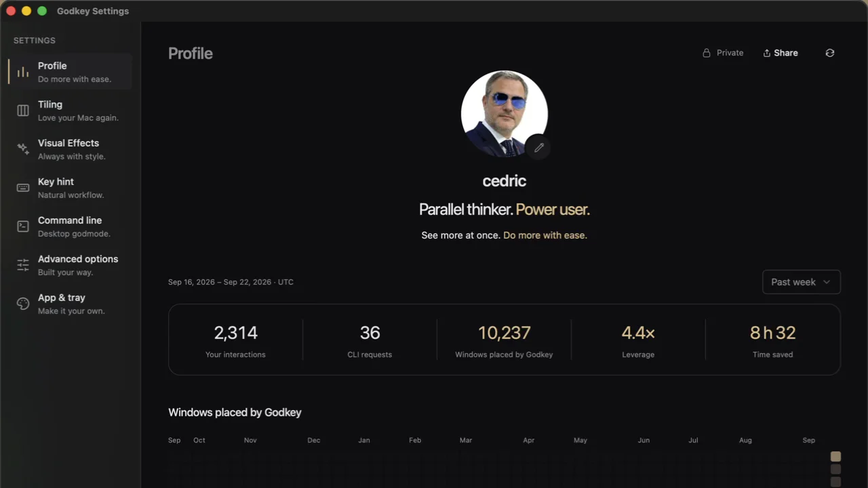
Task: Click the Tiling columns icon
Action: [x=23, y=110]
